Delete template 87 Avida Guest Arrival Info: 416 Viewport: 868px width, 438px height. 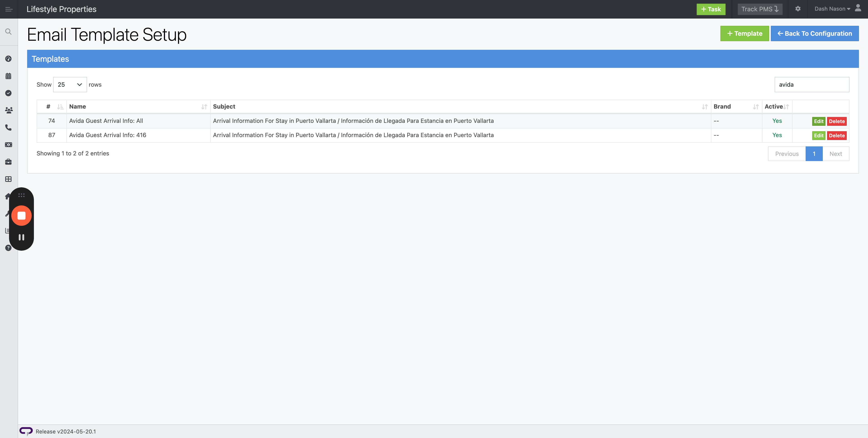[x=837, y=136]
